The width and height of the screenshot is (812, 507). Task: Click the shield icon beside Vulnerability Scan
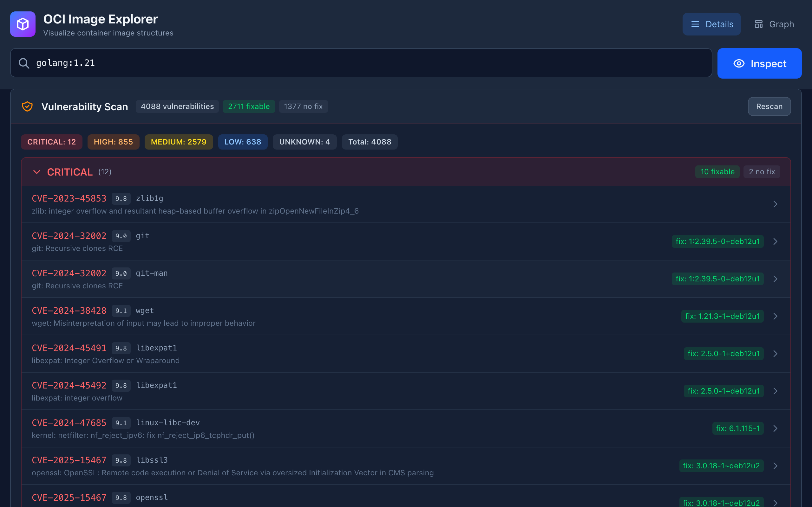[27, 106]
